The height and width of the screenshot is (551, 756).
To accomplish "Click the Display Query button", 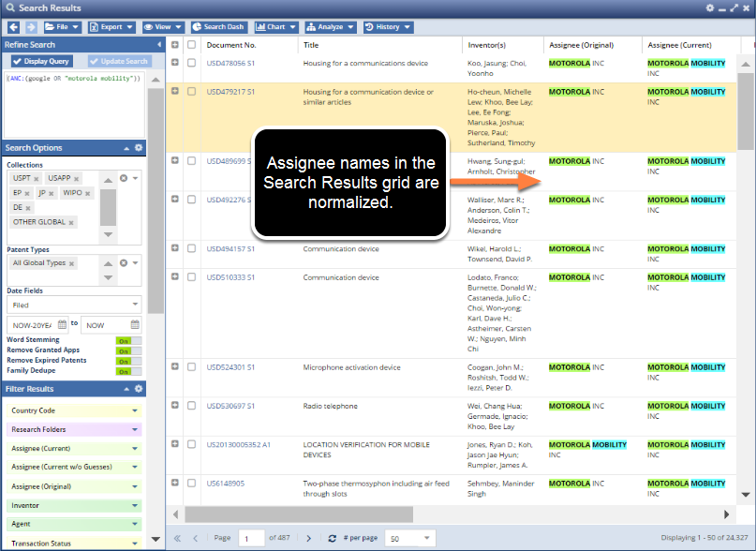I will [42, 61].
